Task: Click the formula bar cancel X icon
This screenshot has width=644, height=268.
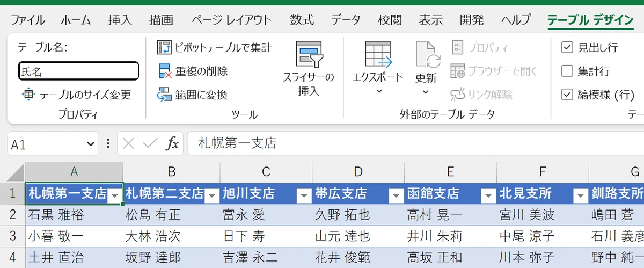Action: pos(128,143)
